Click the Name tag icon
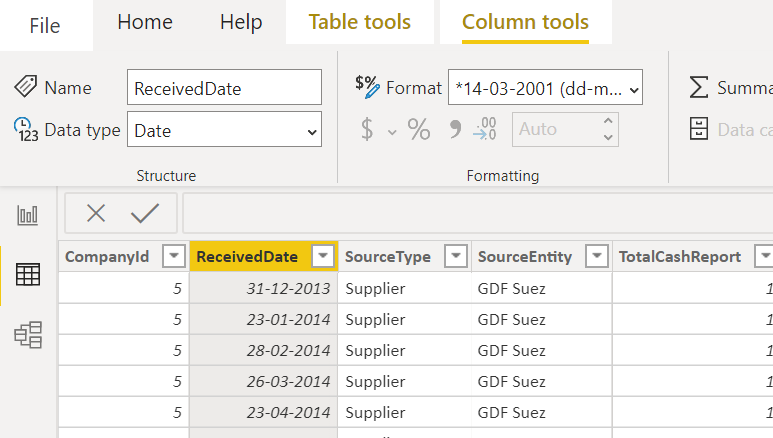Image resolution: width=773 pixels, height=438 pixels. pos(26,87)
